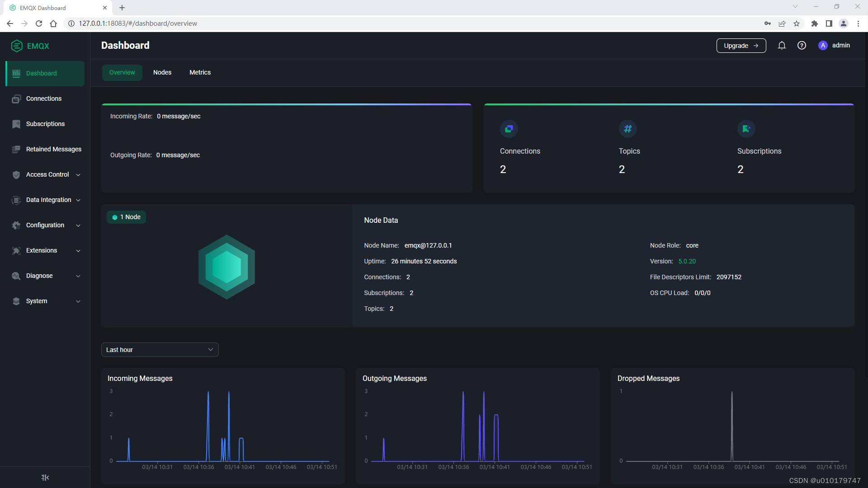Open version 5.0.20 link
Image resolution: width=868 pixels, height=488 pixels.
pos(687,261)
